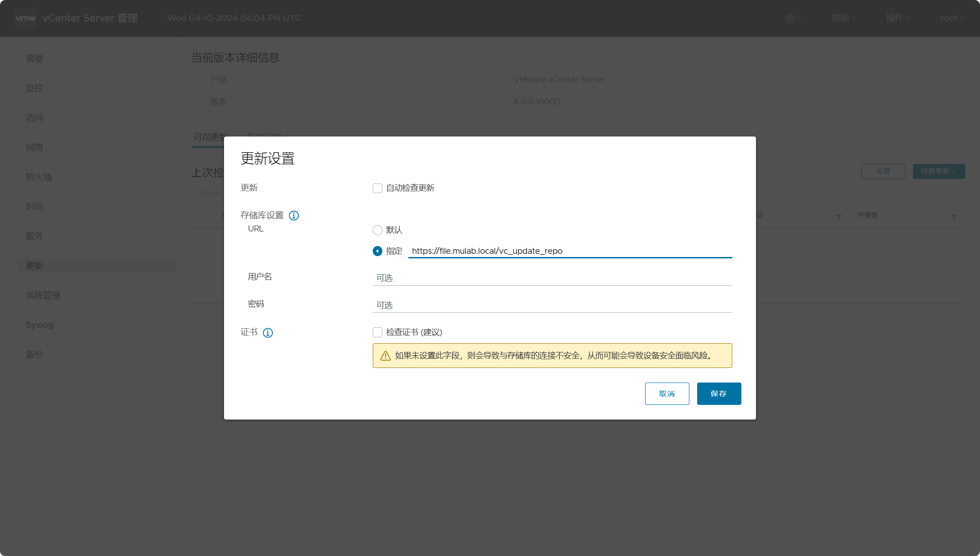The image size is (980, 556).
Task: Open 摘要 in the sidebar
Action: (35, 58)
